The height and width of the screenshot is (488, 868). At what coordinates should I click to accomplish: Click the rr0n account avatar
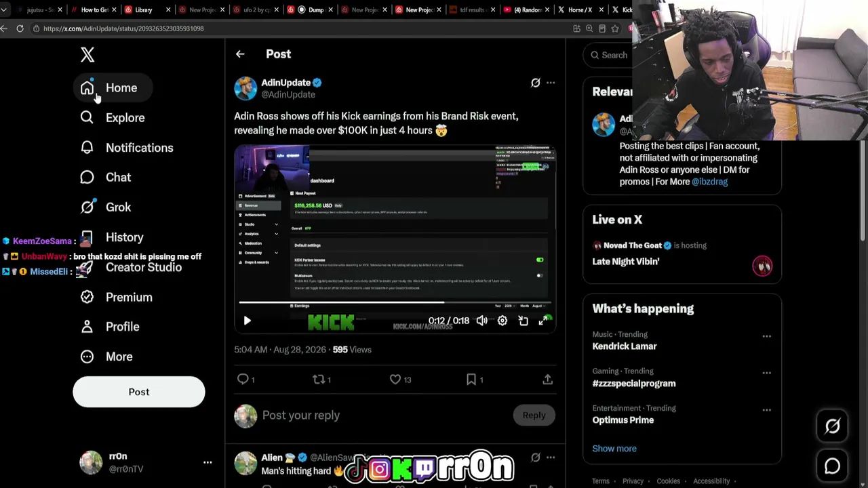click(x=91, y=462)
